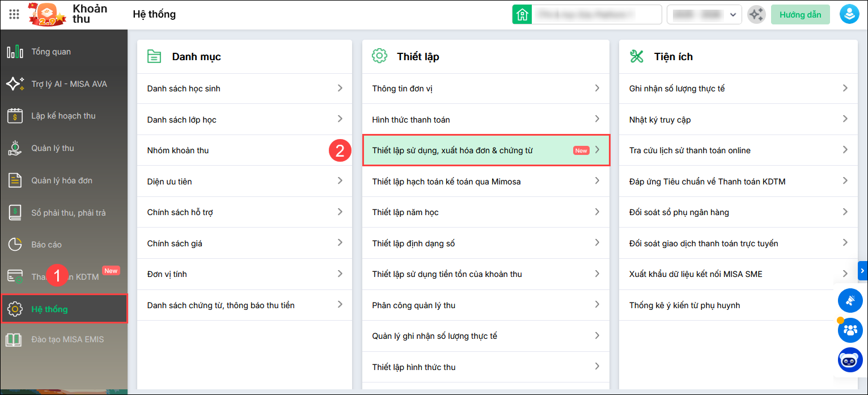The height and width of the screenshot is (395, 868).
Task: Click the unit name input field
Action: 596,15
